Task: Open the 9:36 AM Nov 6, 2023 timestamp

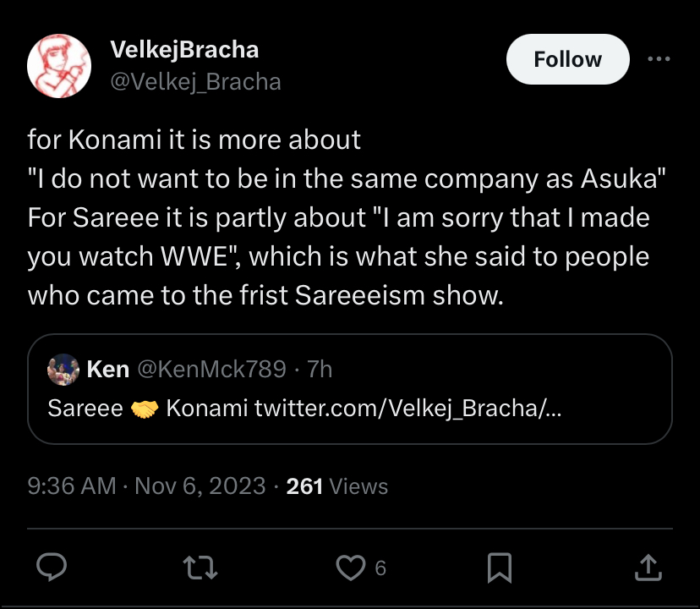Action: (x=145, y=486)
